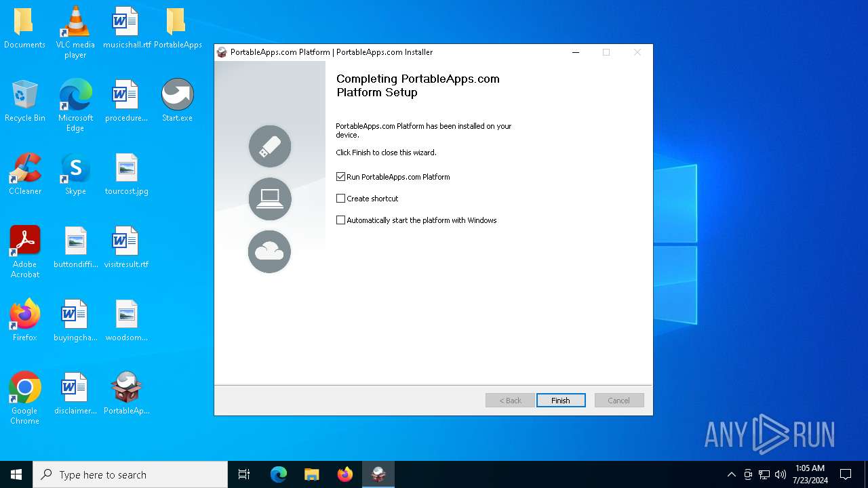Viewport: 868px width, 488px height.
Task: Select the musicshall.rtf desktop file
Action: [127, 28]
